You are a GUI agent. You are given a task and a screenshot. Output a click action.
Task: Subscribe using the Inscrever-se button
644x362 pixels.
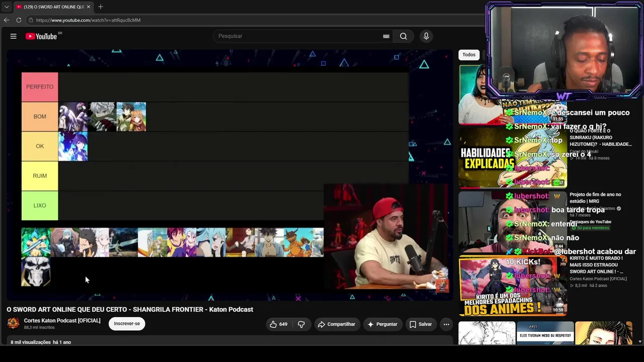(127, 324)
